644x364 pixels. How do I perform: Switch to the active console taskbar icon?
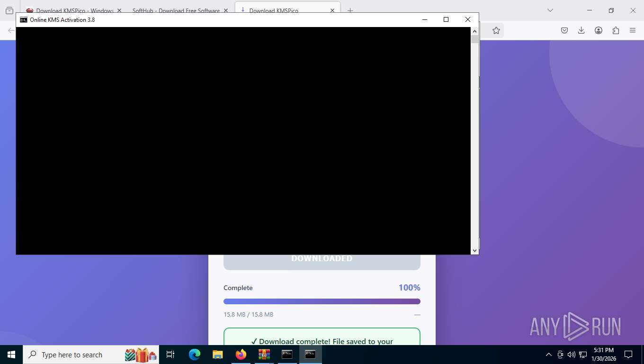[310, 355]
